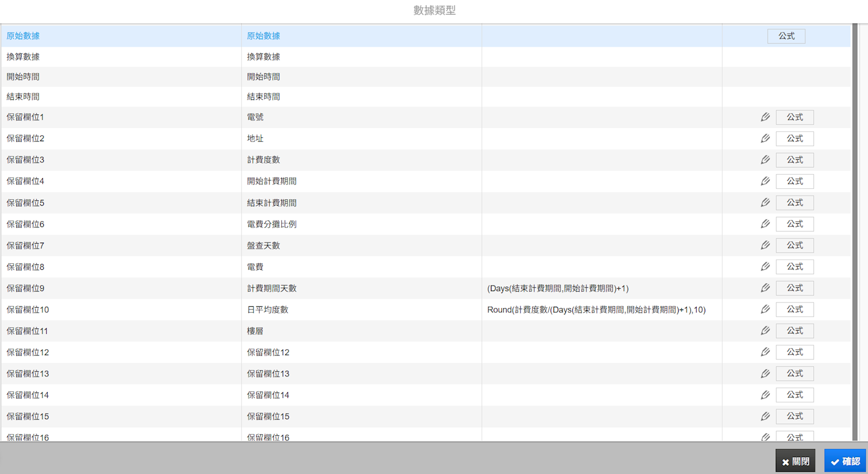Screen dimensions: 868x474
Task: Click pencil icon in 保留欄位14 row
Action: click(x=765, y=395)
